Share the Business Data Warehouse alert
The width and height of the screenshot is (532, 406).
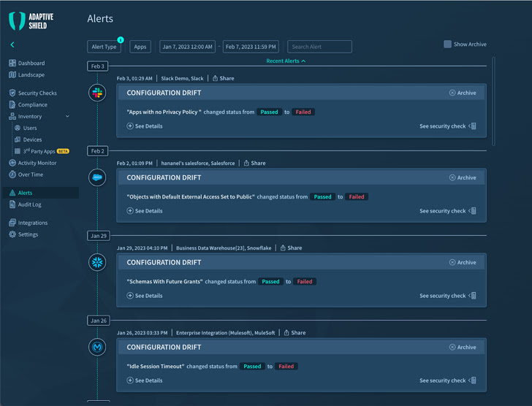291,248
